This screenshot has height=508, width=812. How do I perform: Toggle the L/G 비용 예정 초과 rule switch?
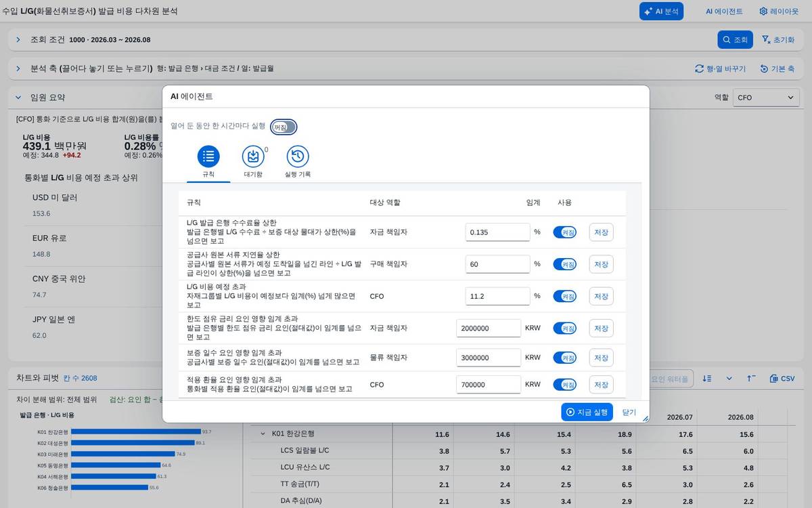click(x=565, y=296)
